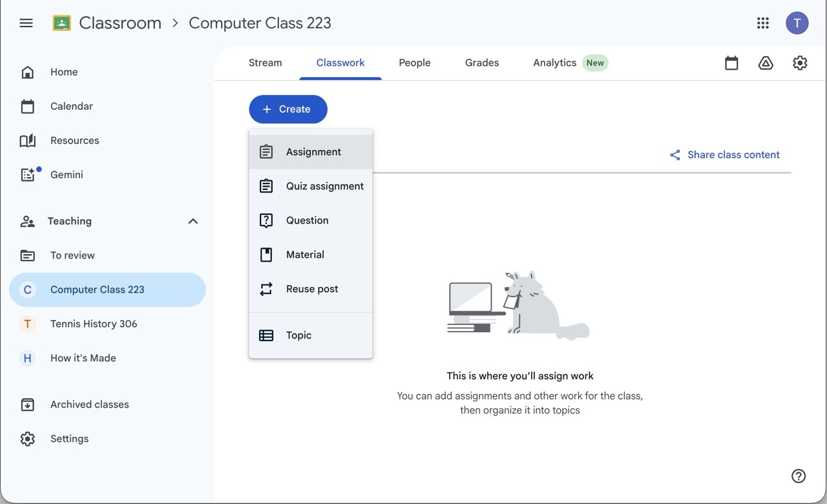
Task: Choose Material from the Create menu
Action: coord(305,255)
